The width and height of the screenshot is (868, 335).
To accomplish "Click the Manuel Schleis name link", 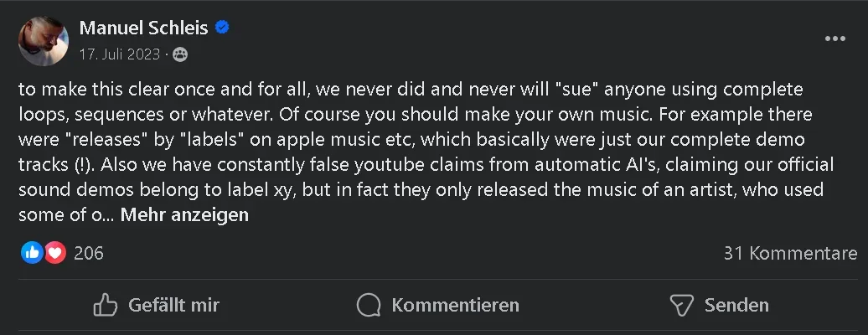I will 144,28.
